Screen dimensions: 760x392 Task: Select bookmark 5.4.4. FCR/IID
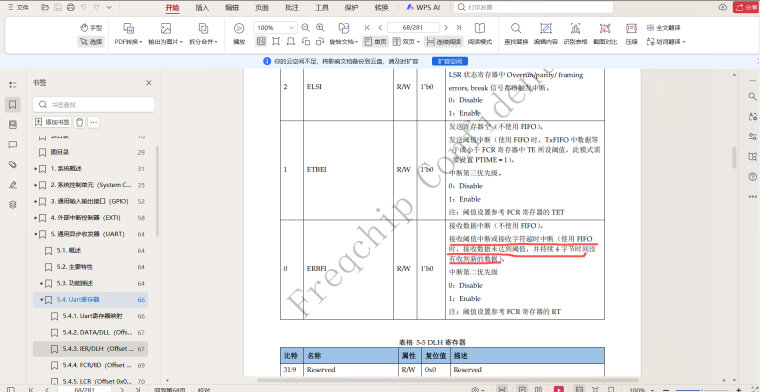coord(90,365)
